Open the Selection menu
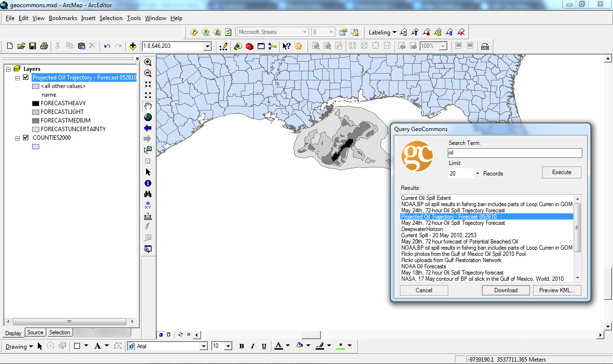 click(x=111, y=18)
